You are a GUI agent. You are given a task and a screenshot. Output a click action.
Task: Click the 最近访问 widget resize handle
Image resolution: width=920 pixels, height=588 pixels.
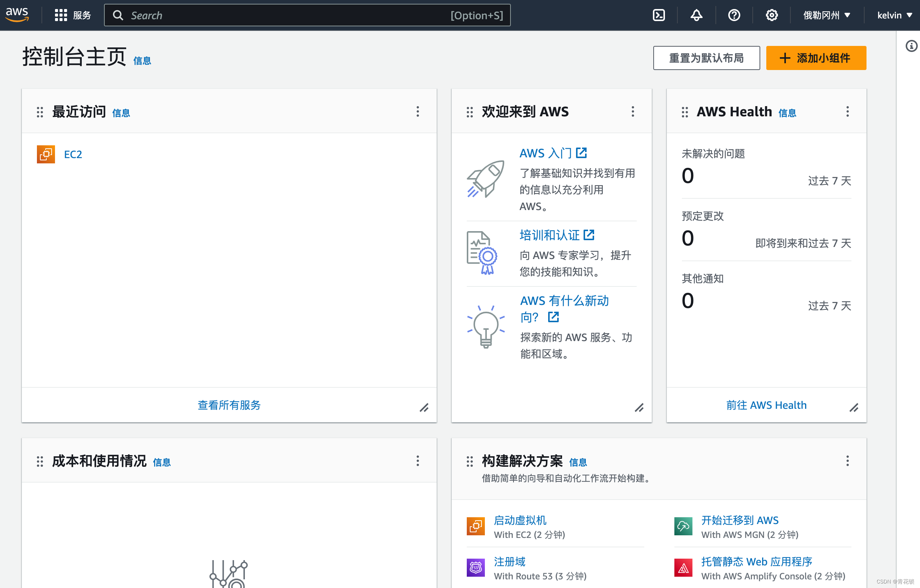pos(424,408)
